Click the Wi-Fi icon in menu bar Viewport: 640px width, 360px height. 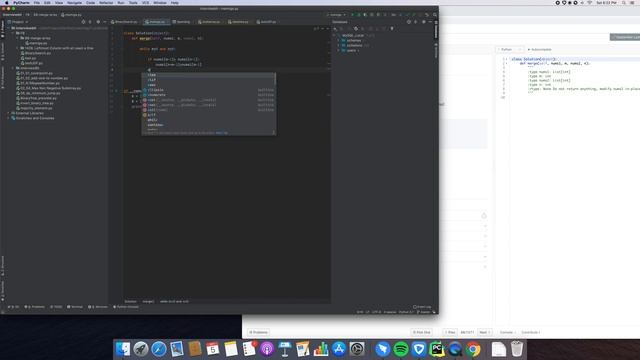coord(589,3)
